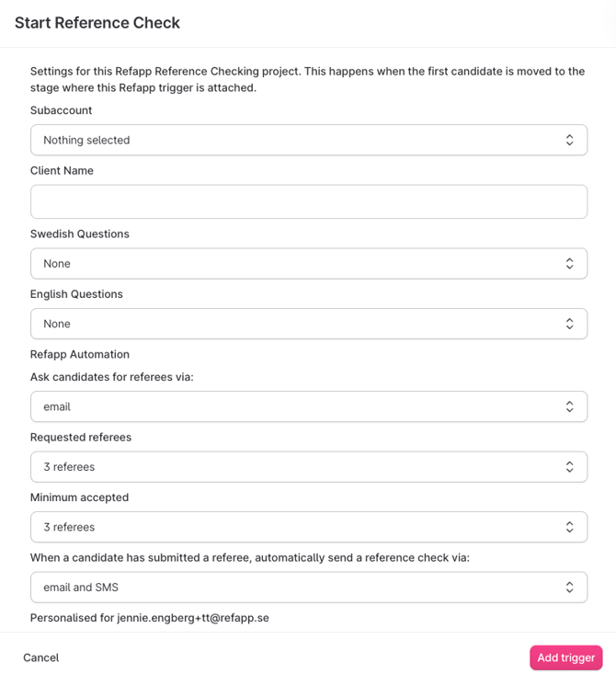Open the 'email and SMS' reference check dropdown
Screen dimensions: 616x674
(294, 588)
